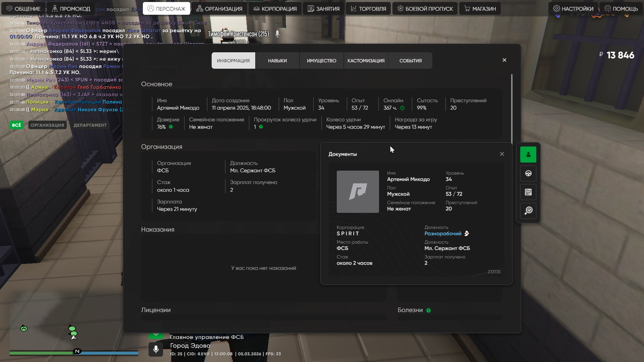Screen dimensions: 644x362
Task: Switch chat filter to ОРГАНИЗАЦИЯ
Action: [47, 125]
